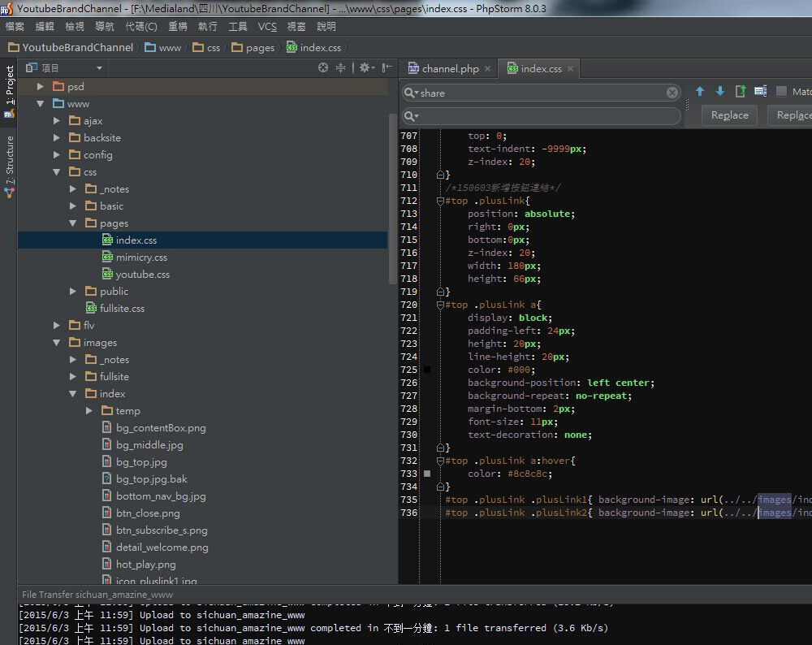Open replace field history magnifier
Viewport: 812px width, 645px height.
click(411, 116)
